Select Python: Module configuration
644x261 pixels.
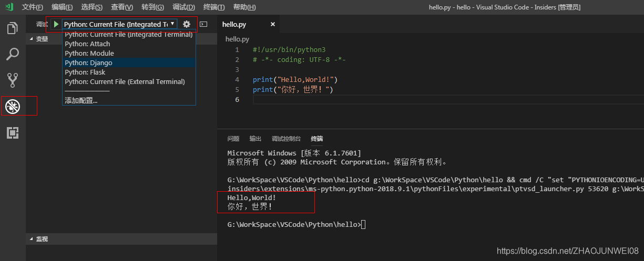tap(129, 54)
